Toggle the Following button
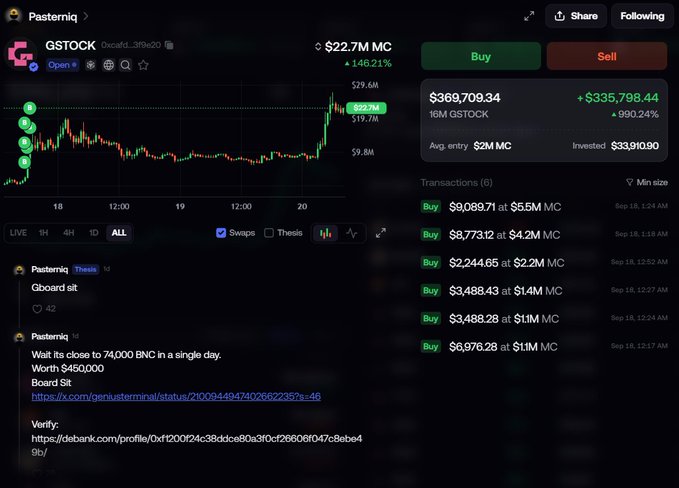Viewport: 679px width, 488px height. [x=642, y=16]
